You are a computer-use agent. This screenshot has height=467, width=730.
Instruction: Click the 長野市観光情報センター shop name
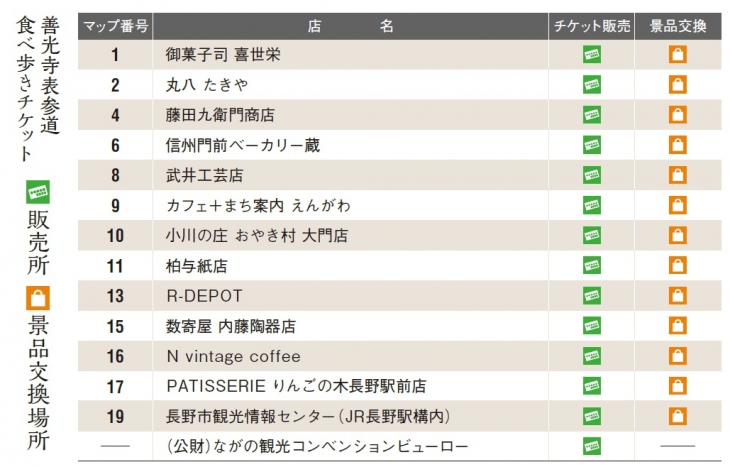[306, 416]
